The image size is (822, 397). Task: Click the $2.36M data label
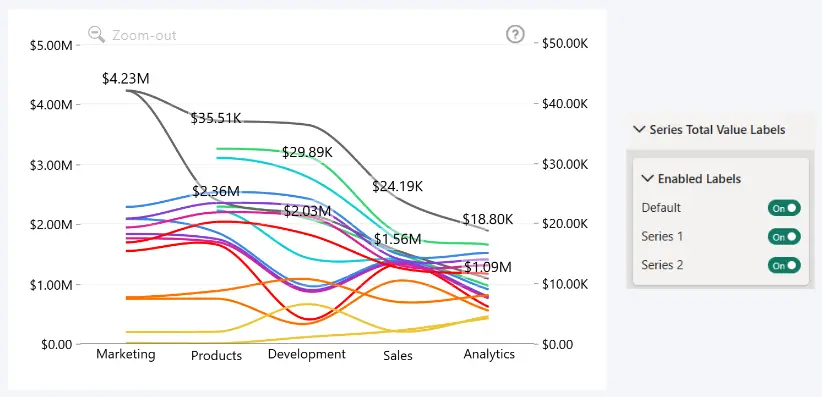216,191
